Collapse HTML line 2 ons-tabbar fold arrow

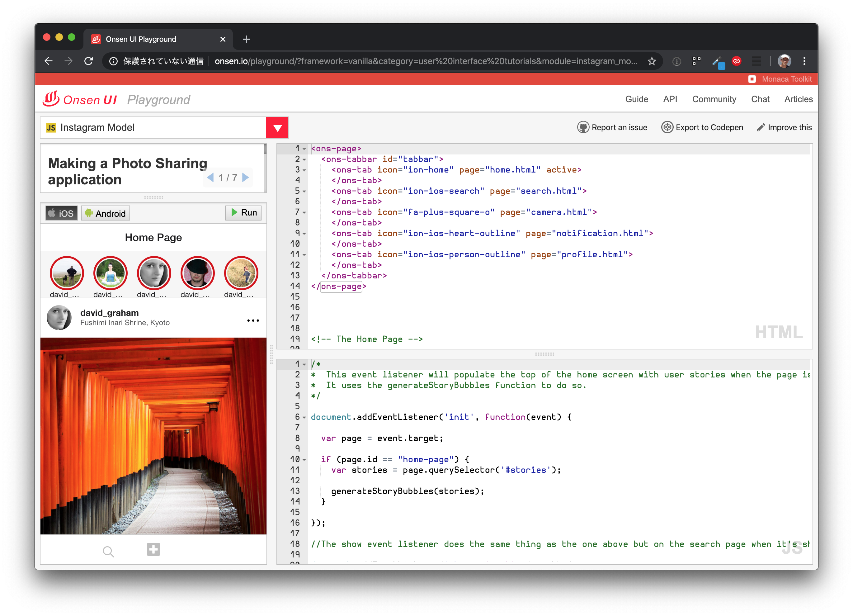(304, 159)
